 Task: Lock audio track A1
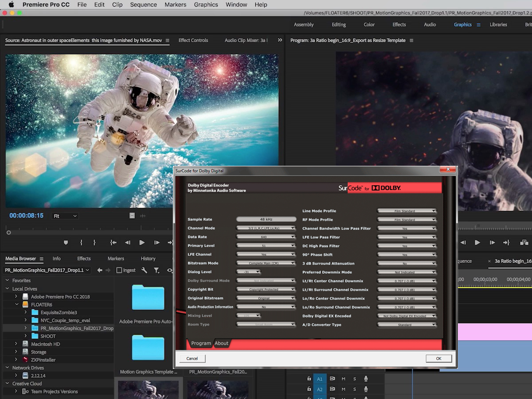coord(309,379)
